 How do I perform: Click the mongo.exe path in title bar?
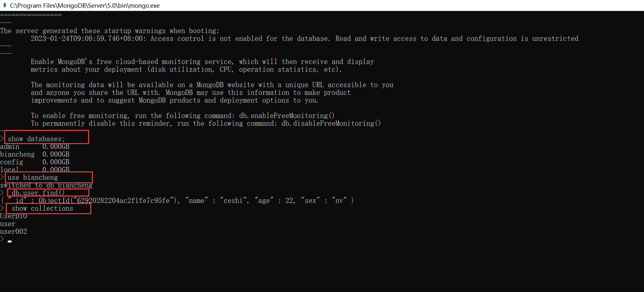click(85, 5)
